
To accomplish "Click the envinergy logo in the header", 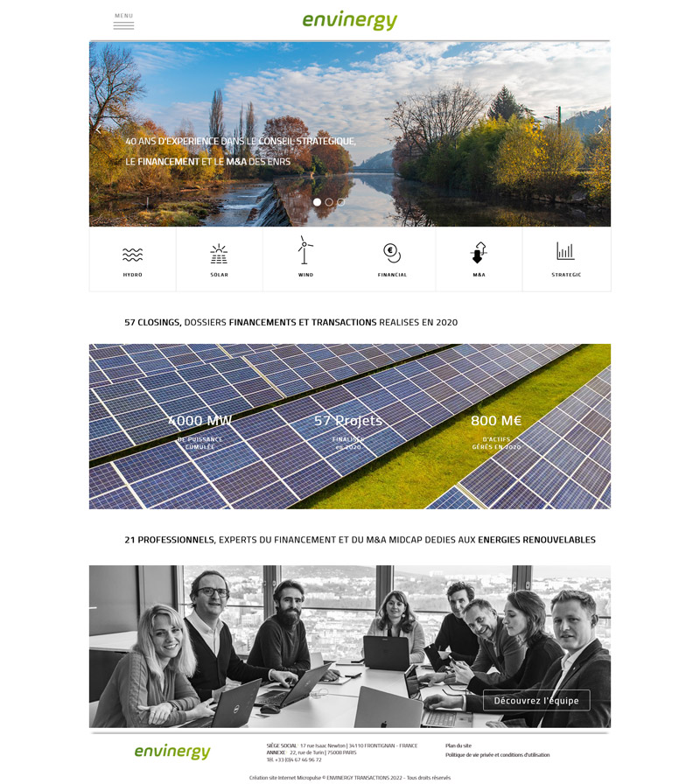I will 350,20.
